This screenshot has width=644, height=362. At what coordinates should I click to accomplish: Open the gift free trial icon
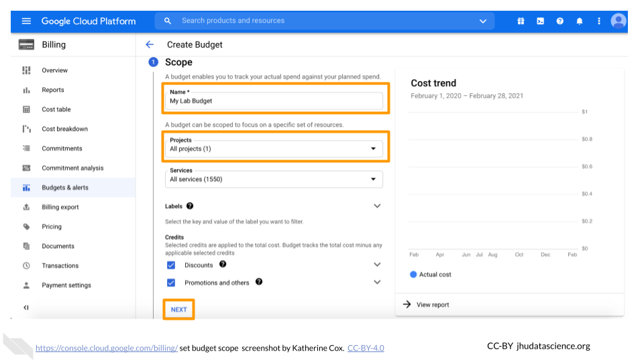click(521, 21)
